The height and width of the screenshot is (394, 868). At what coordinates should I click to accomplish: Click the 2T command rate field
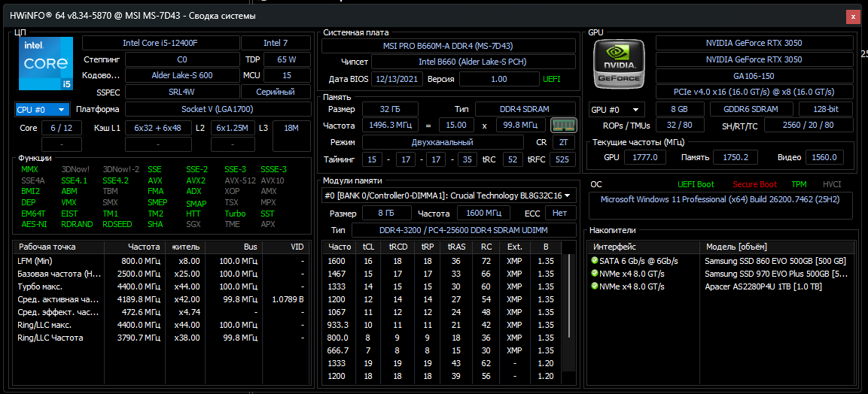[564, 143]
